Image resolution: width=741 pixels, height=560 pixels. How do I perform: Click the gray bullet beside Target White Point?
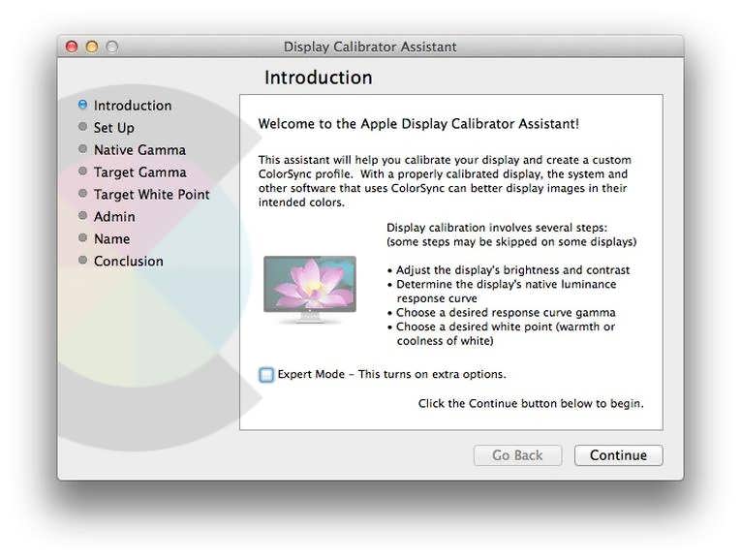click(x=82, y=193)
